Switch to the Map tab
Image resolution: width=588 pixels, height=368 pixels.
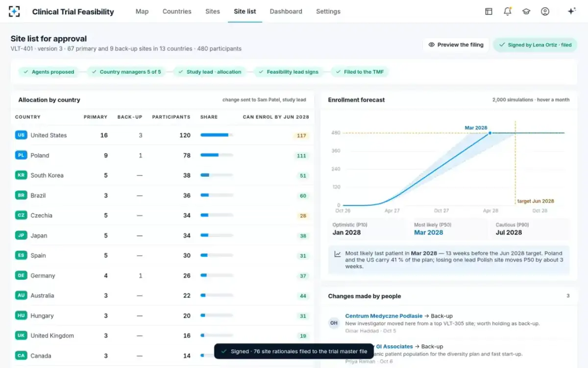coord(142,11)
